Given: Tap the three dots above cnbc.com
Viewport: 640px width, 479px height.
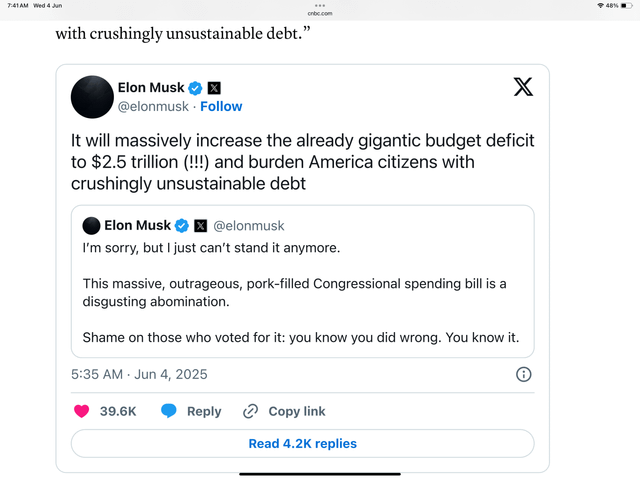Looking at the screenshot, I should click(x=320, y=6).
